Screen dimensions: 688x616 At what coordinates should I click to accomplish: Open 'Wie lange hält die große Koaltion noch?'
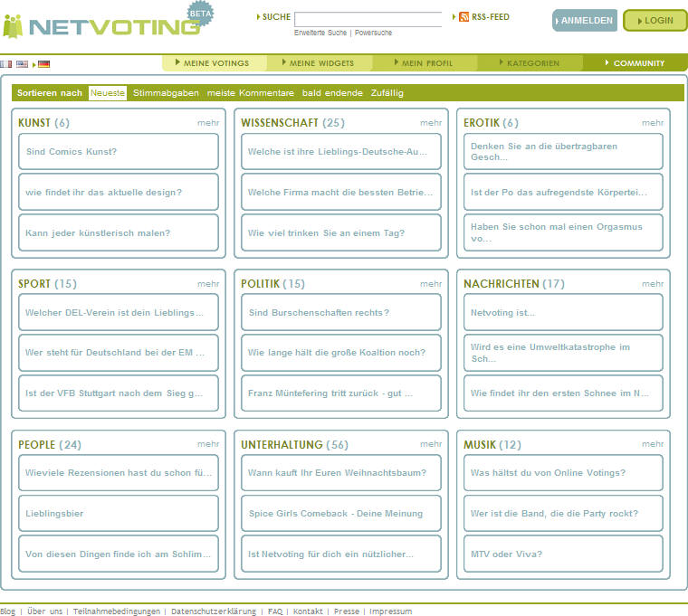pyautogui.click(x=341, y=353)
